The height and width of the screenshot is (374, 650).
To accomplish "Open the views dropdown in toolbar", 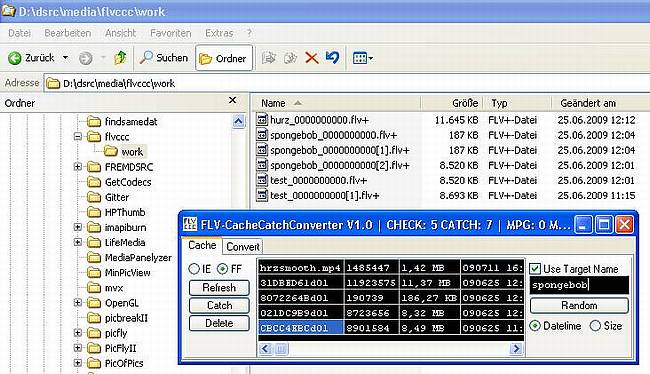I will click(363, 58).
